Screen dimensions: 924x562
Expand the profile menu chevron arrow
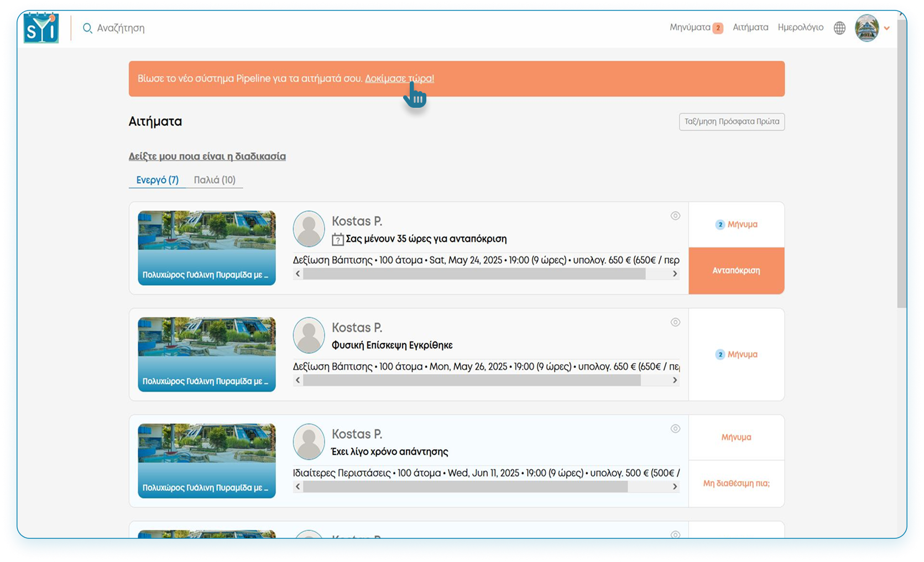click(x=887, y=28)
